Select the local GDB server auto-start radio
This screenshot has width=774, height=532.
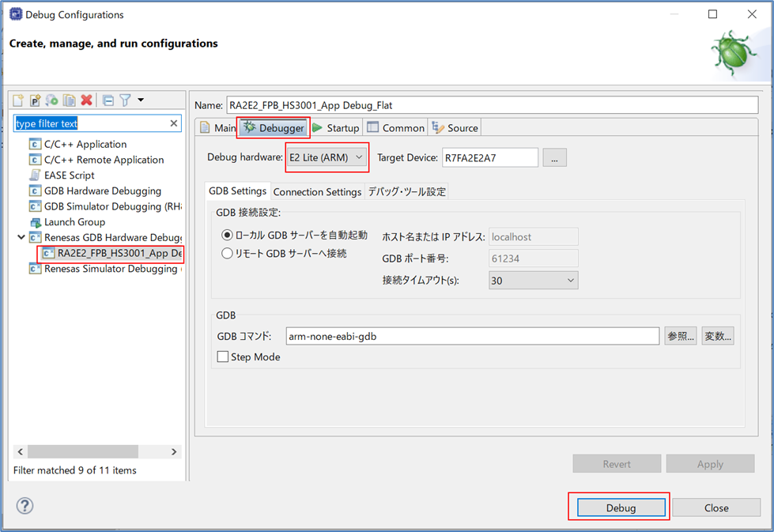[x=228, y=236]
